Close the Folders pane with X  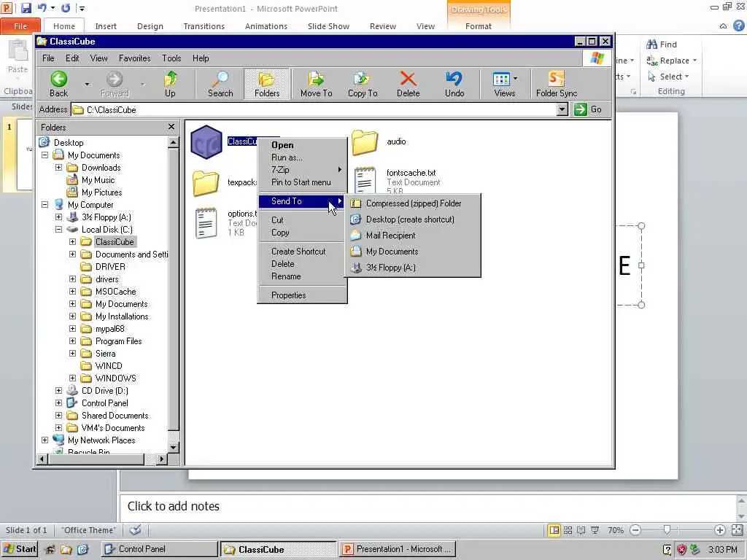pyautogui.click(x=171, y=127)
